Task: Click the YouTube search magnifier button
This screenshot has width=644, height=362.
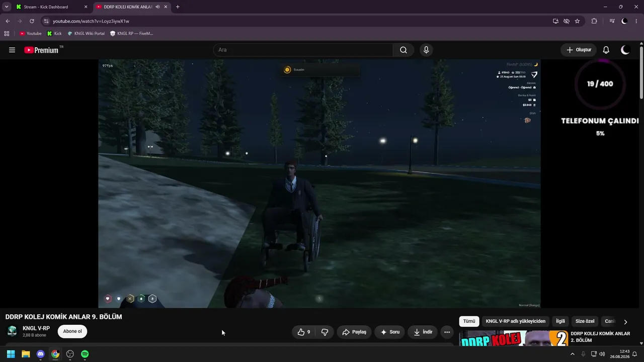Action: point(404,50)
